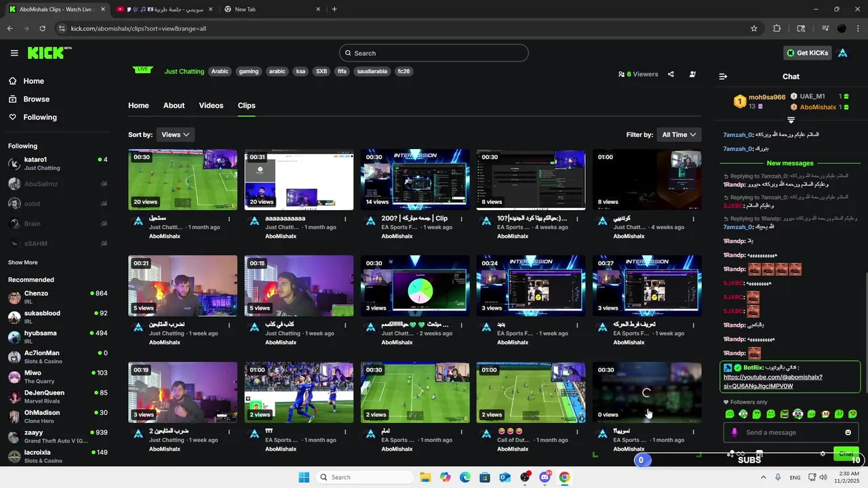Open the profile avatar menu

pyautogui.click(x=843, y=53)
